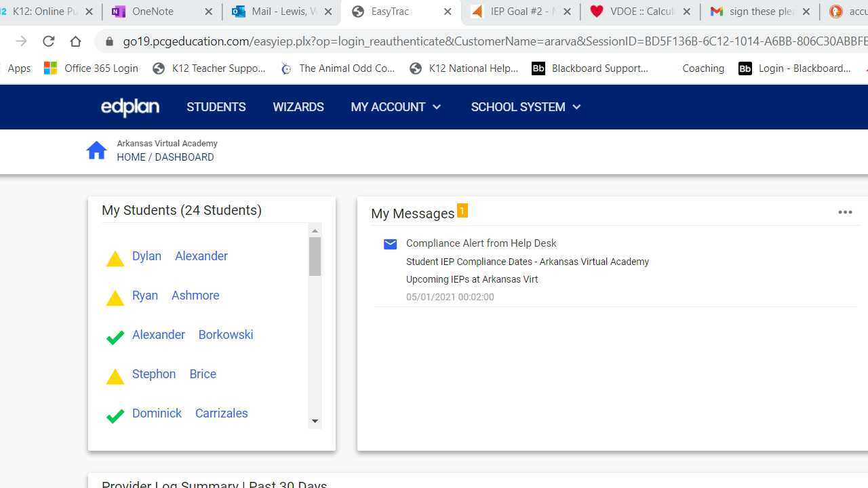Open the three-dot menu in My Messages panel
Screen dimensions: 868x488
(845, 212)
